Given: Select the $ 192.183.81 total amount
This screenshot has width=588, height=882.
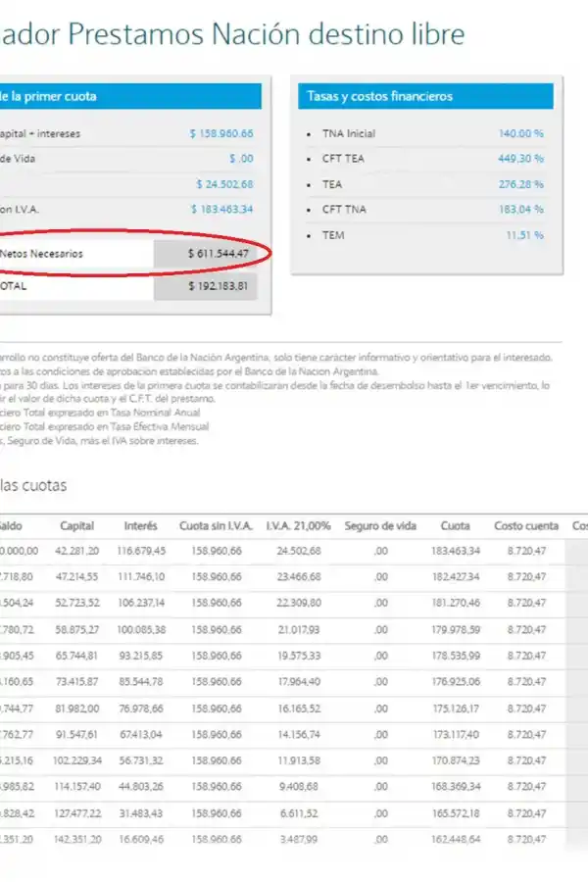Looking at the screenshot, I should click(x=219, y=286).
